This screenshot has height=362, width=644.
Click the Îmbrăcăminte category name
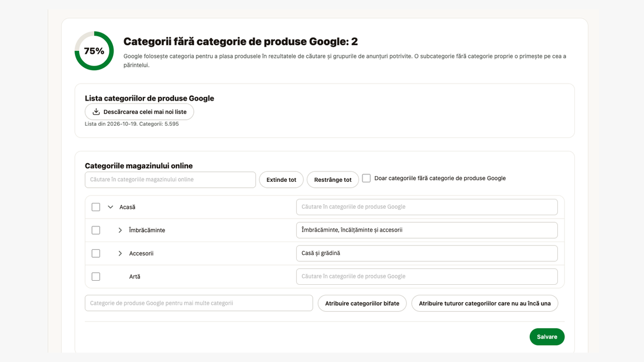147,230
